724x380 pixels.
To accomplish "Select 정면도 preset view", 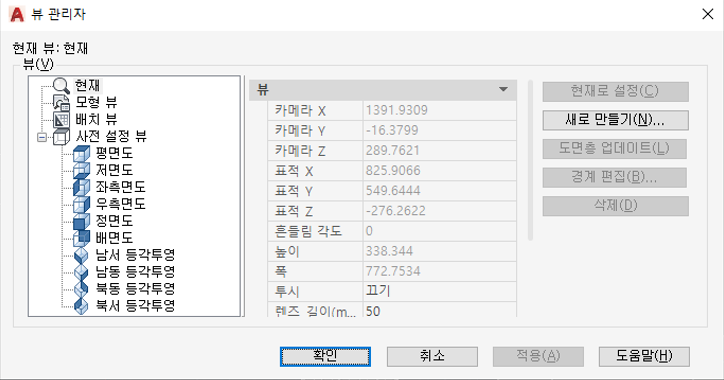I will pyautogui.click(x=114, y=221).
